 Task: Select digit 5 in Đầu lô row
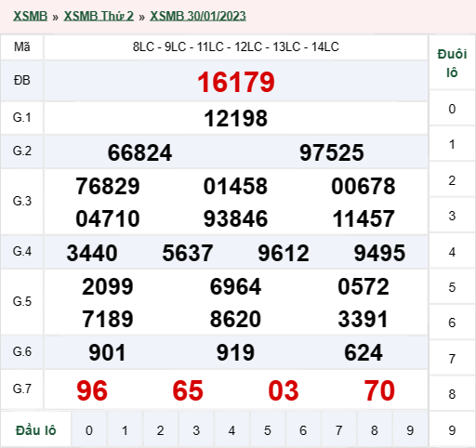pyautogui.click(x=268, y=430)
